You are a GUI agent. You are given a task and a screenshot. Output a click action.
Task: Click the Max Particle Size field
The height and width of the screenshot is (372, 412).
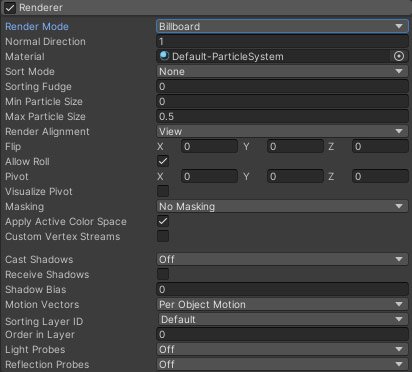coord(282,116)
